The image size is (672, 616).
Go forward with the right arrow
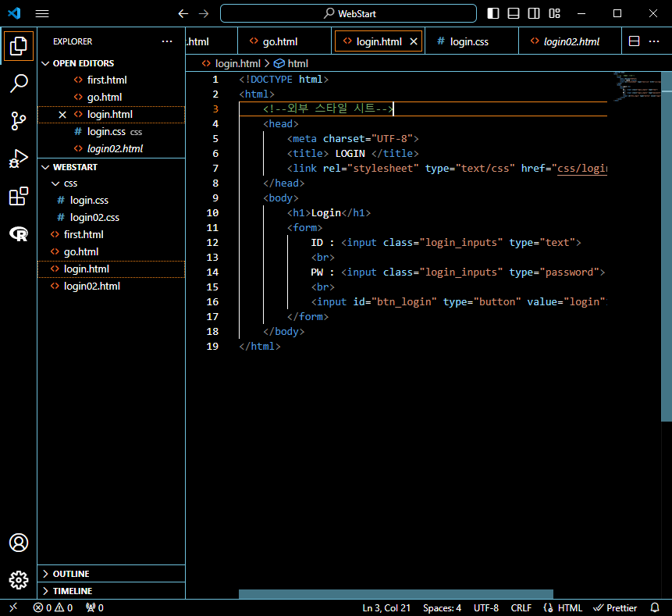tap(204, 14)
